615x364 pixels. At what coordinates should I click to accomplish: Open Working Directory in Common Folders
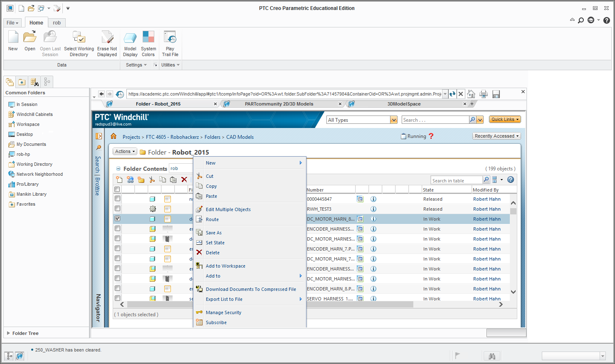[35, 164]
